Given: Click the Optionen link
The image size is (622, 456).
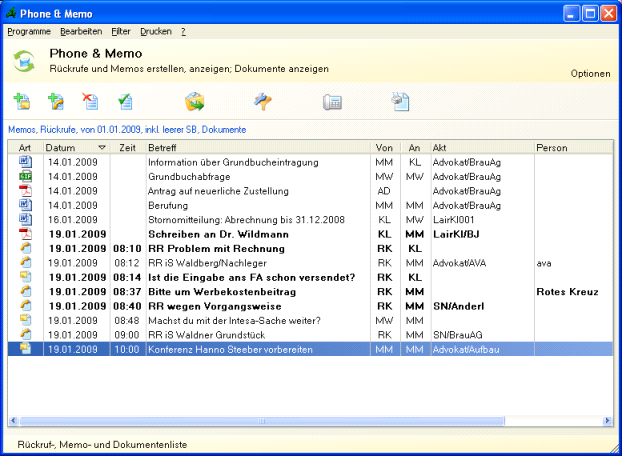Looking at the screenshot, I should tap(590, 74).
